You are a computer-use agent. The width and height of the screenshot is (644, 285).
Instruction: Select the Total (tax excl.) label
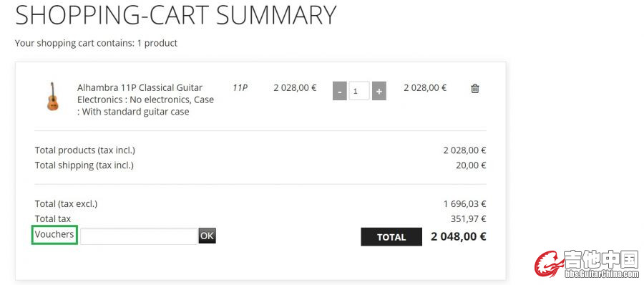pyautogui.click(x=66, y=204)
